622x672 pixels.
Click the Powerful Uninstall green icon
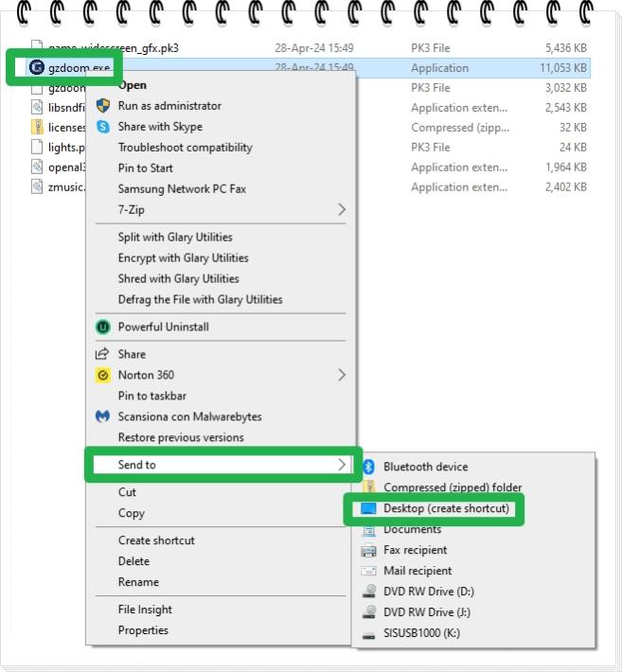(x=103, y=327)
